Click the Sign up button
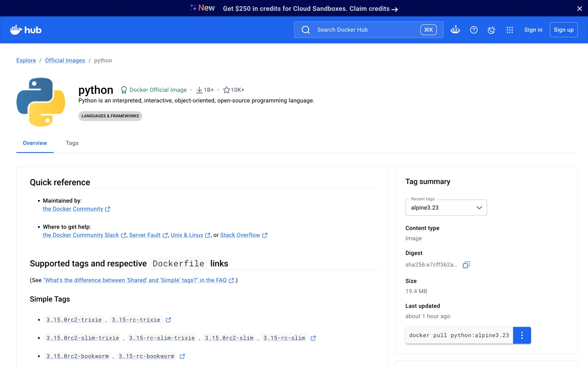588x368 pixels. pyautogui.click(x=563, y=30)
